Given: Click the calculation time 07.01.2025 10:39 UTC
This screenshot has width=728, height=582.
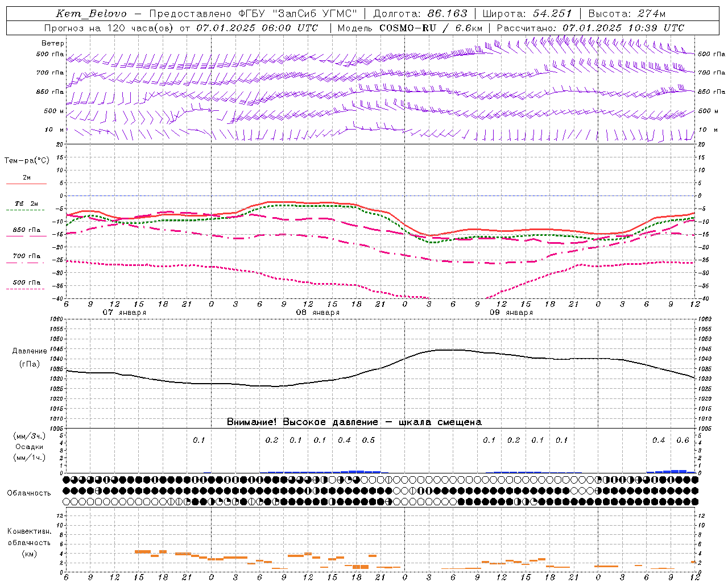Looking at the screenshot, I should (623, 28).
